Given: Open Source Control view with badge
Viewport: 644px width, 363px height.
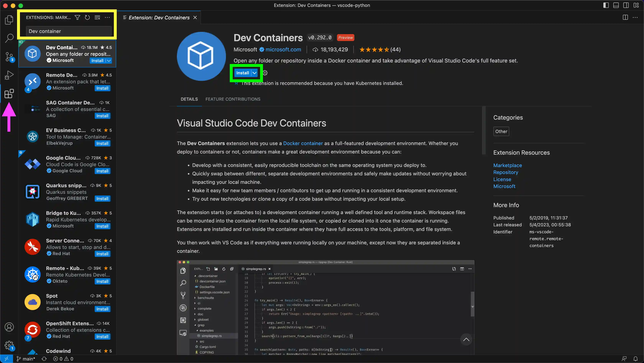Looking at the screenshot, I should pos(9,57).
